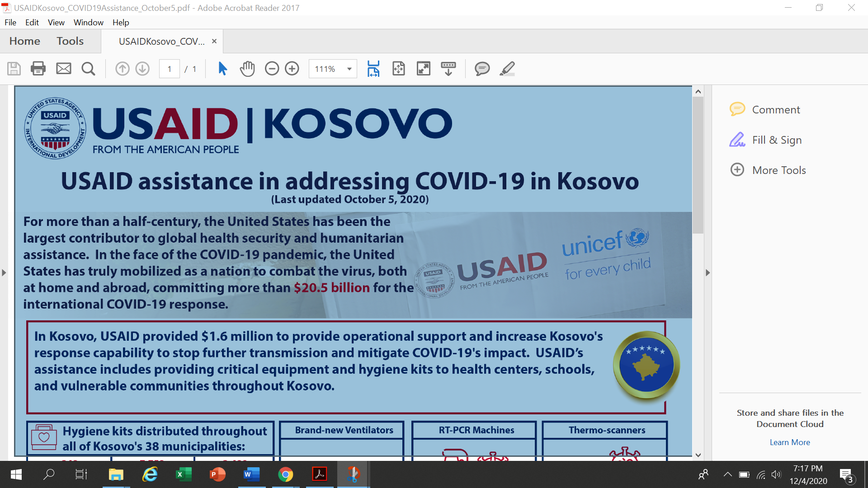The height and width of the screenshot is (488, 868).
Task: Open the Windows Start menu
Action: [16, 474]
